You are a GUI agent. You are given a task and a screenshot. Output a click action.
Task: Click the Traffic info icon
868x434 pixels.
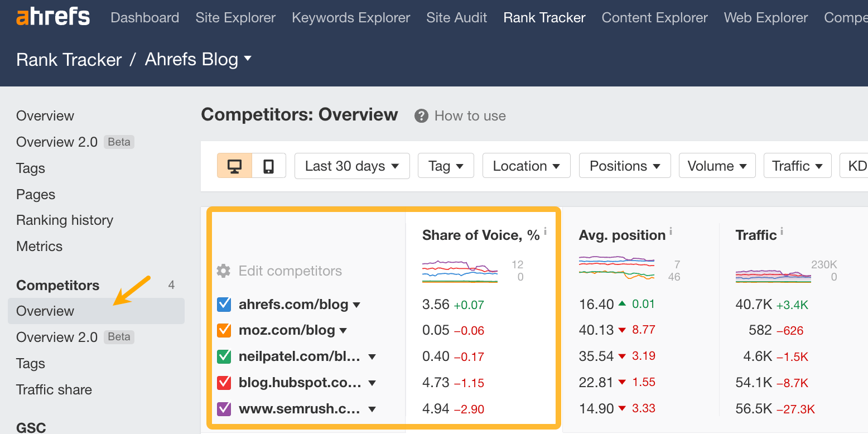click(x=780, y=231)
